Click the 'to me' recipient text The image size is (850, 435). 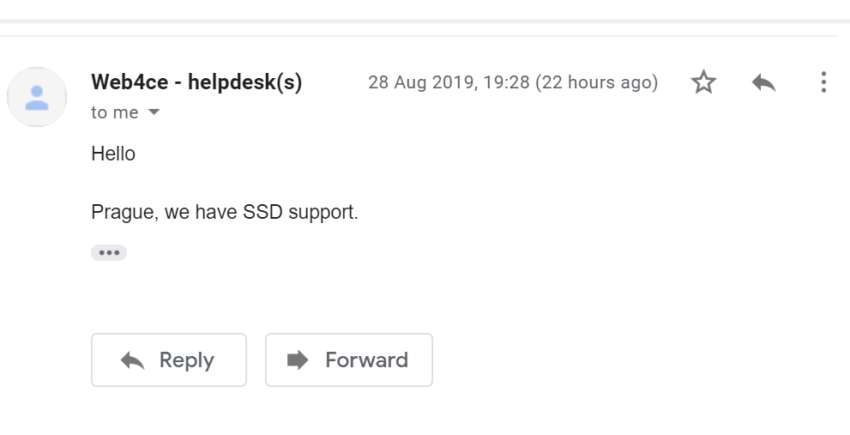click(114, 112)
